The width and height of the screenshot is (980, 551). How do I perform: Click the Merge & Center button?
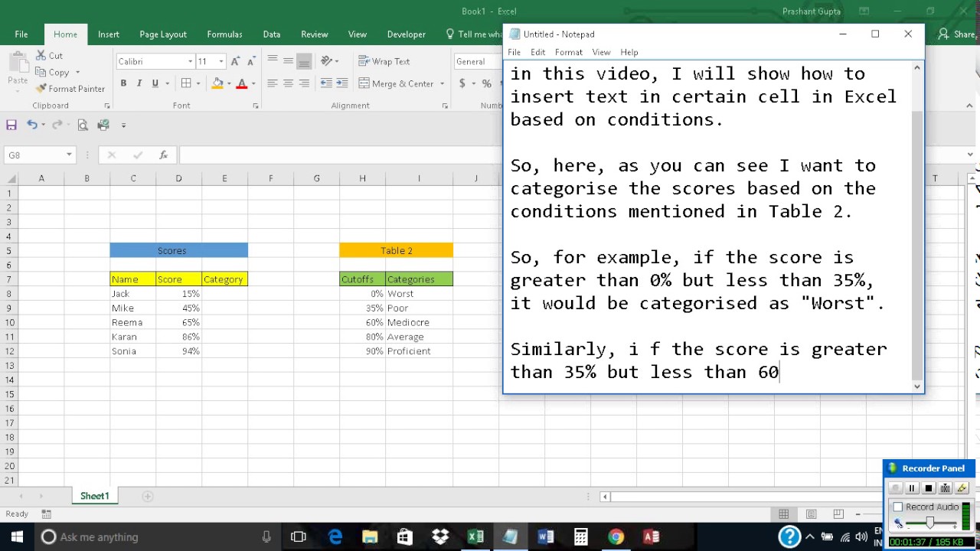point(396,83)
